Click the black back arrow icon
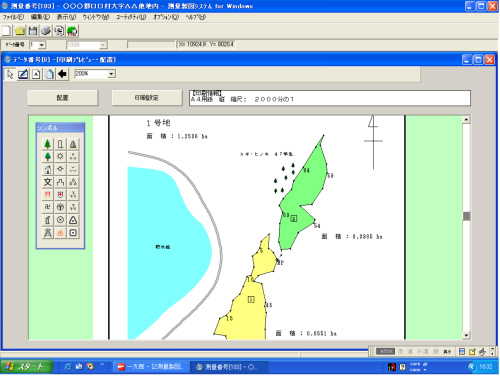The width and height of the screenshot is (500, 376). [62, 74]
